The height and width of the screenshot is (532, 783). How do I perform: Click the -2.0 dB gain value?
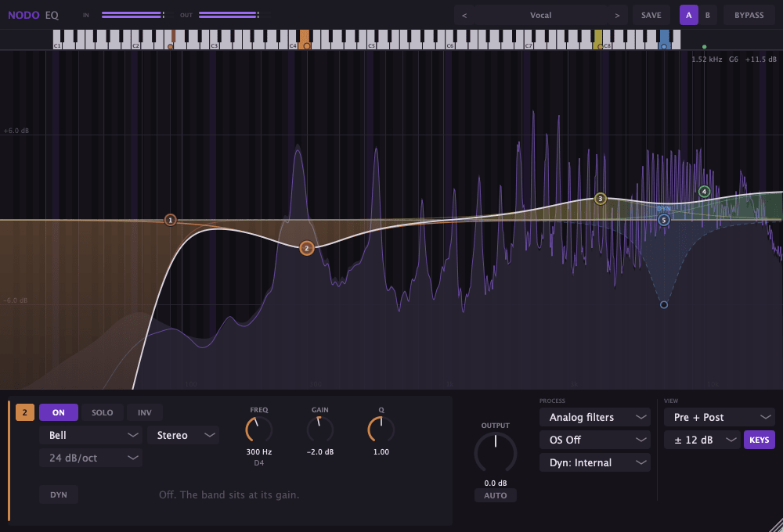coord(320,451)
